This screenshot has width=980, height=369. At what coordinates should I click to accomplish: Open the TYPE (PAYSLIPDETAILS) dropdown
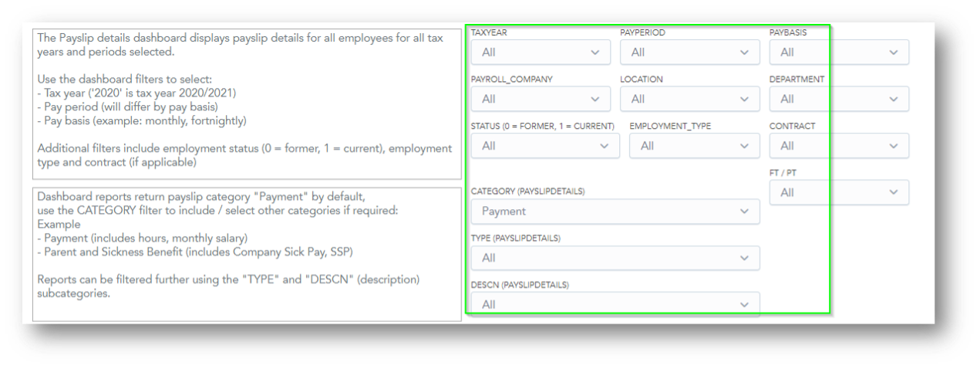615,258
